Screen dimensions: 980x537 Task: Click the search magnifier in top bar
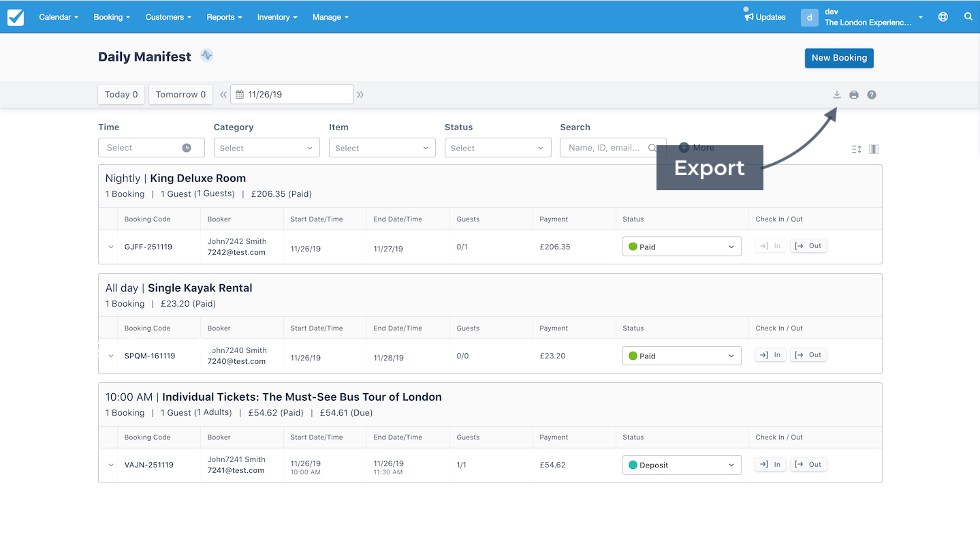click(x=968, y=17)
